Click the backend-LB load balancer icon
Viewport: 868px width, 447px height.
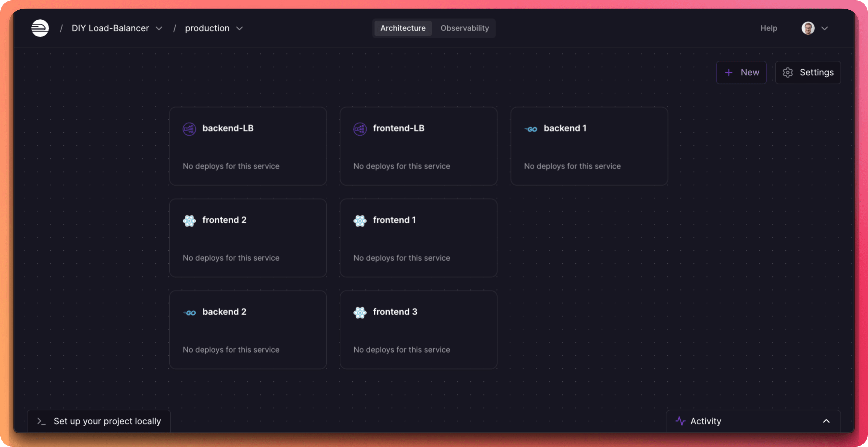[189, 129]
